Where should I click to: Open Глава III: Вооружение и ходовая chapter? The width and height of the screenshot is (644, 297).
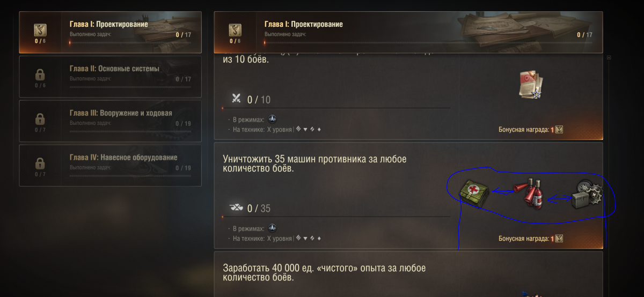[x=110, y=121]
